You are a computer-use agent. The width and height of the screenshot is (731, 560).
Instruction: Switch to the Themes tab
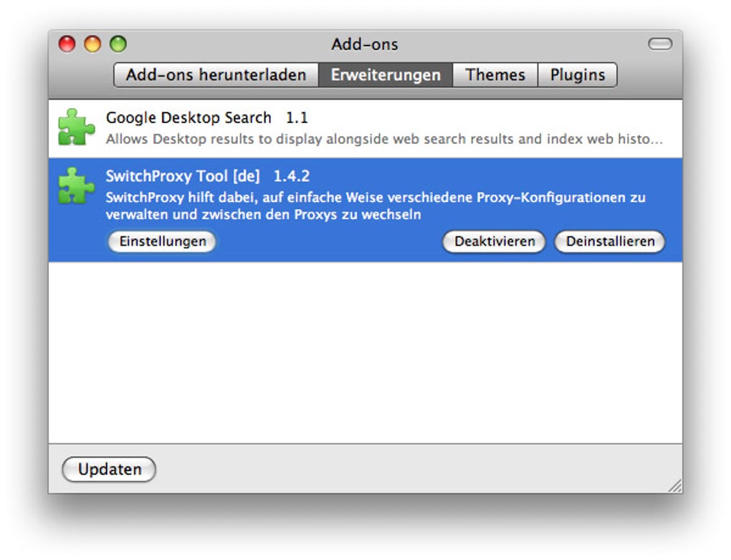tap(494, 74)
